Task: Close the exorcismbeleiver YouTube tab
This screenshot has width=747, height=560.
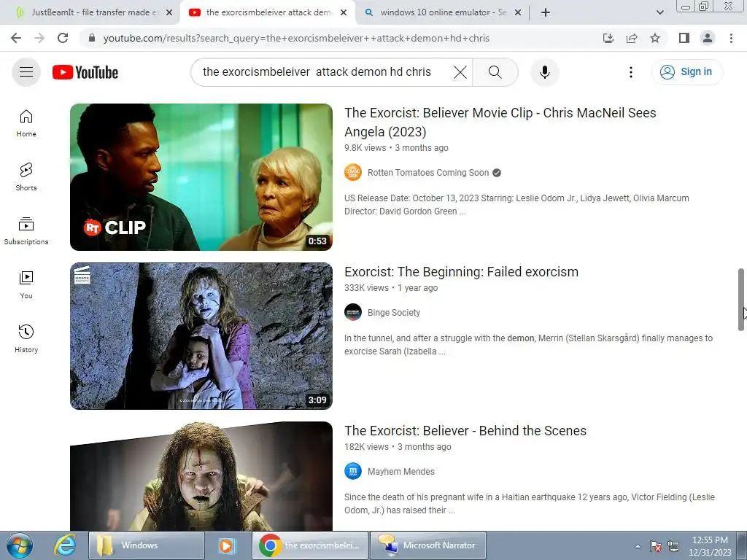Action: pyautogui.click(x=344, y=12)
